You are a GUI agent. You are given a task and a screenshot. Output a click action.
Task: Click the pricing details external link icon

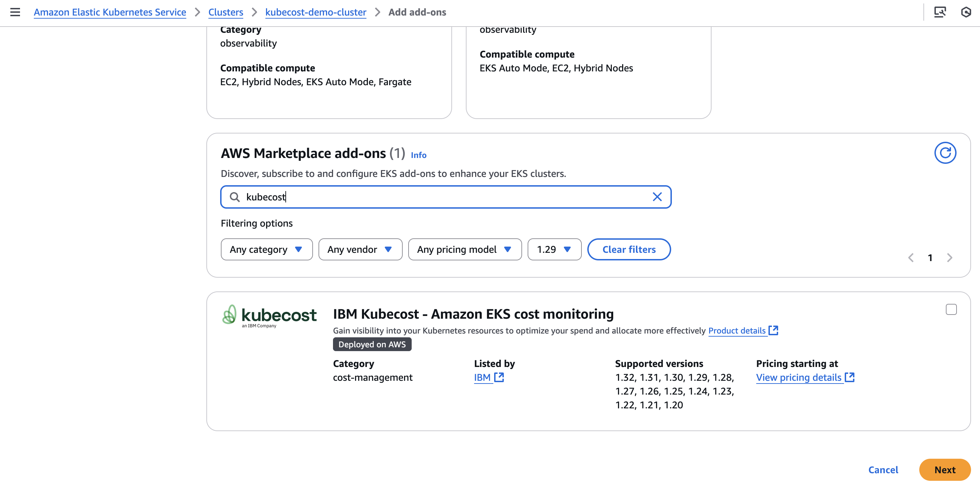tap(850, 377)
